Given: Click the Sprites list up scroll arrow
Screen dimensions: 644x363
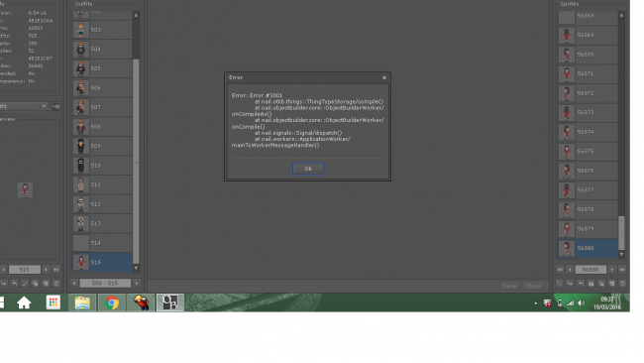Looking at the screenshot, I should [621, 15].
